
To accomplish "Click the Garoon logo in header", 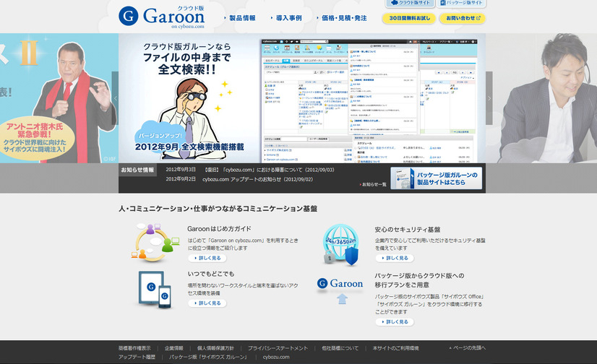I will point(162,17).
